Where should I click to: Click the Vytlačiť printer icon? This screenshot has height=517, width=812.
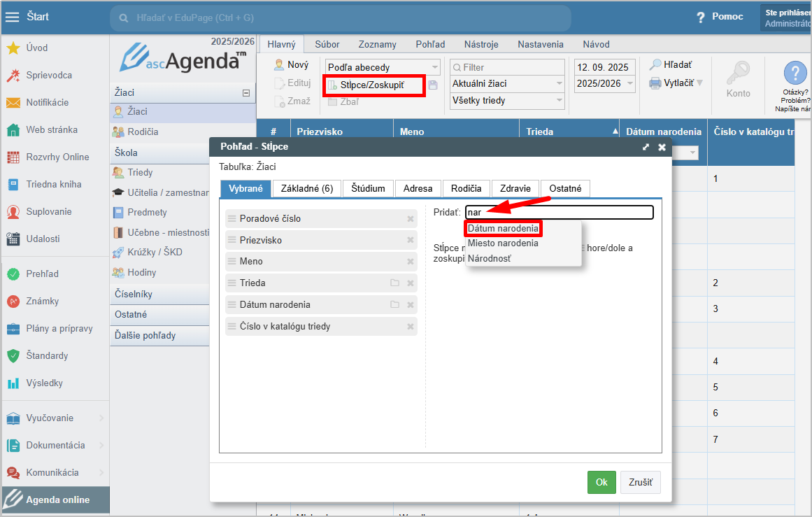click(655, 83)
